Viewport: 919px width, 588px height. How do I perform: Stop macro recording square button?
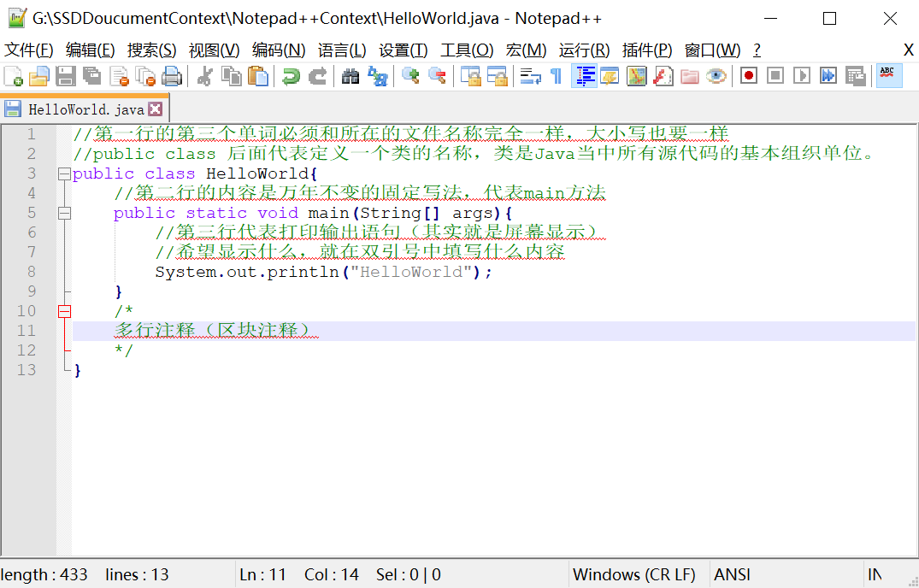(775, 75)
